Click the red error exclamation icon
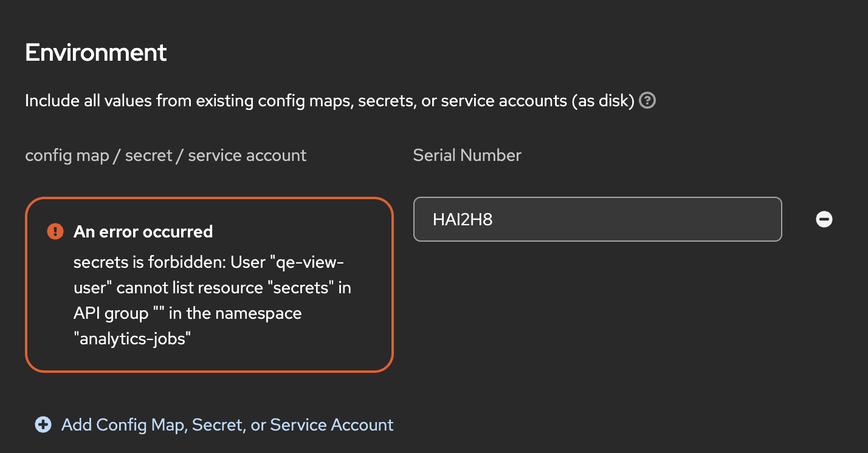868x453 pixels. pos(55,231)
